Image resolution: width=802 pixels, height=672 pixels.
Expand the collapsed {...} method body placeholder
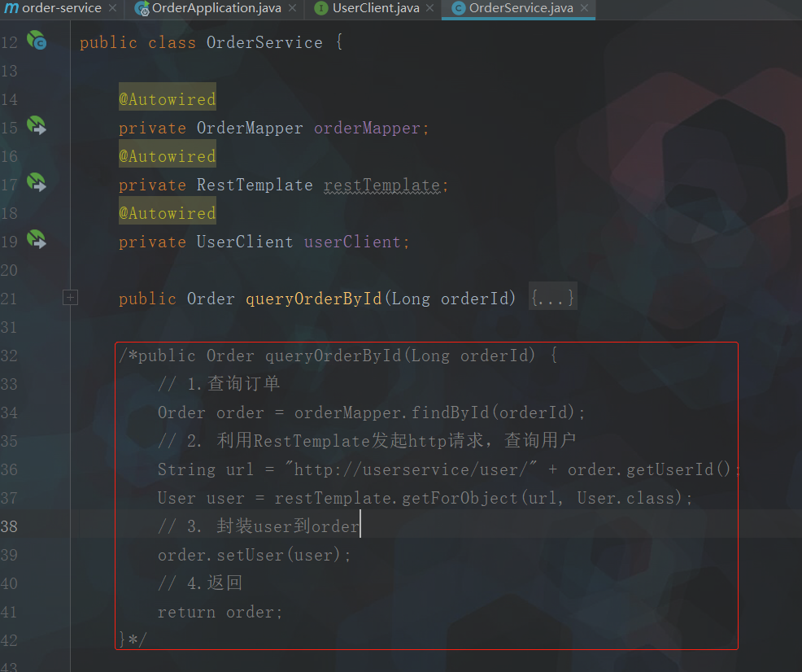[x=552, y=298]
